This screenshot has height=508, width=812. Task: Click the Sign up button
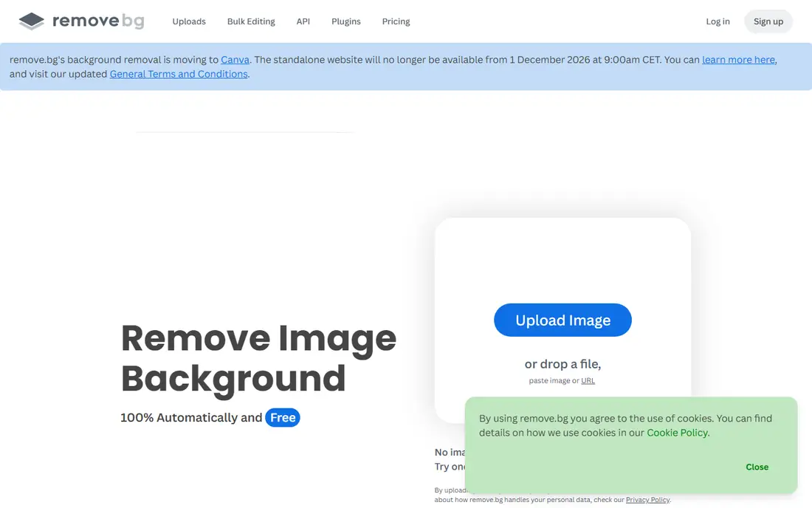(x=768, y=21)
